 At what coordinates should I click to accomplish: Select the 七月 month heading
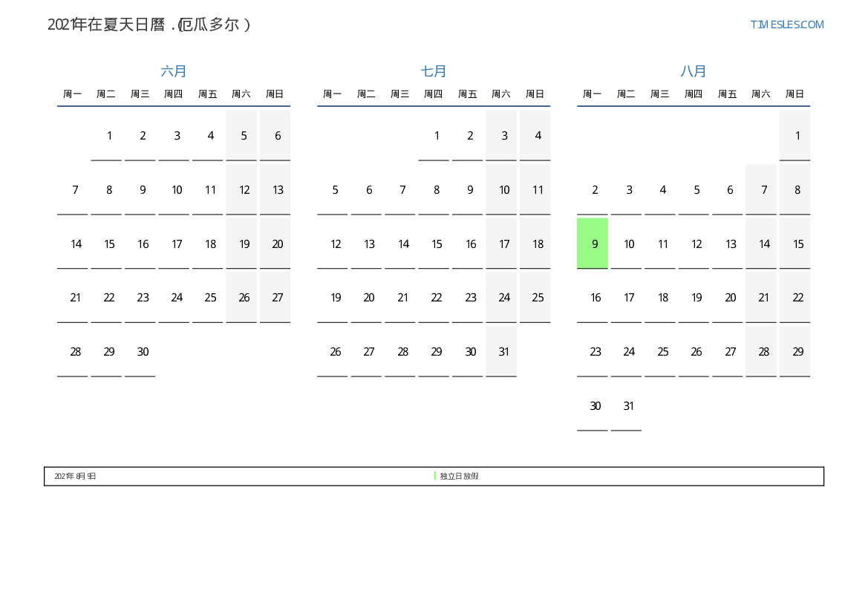tap(434, 71)
